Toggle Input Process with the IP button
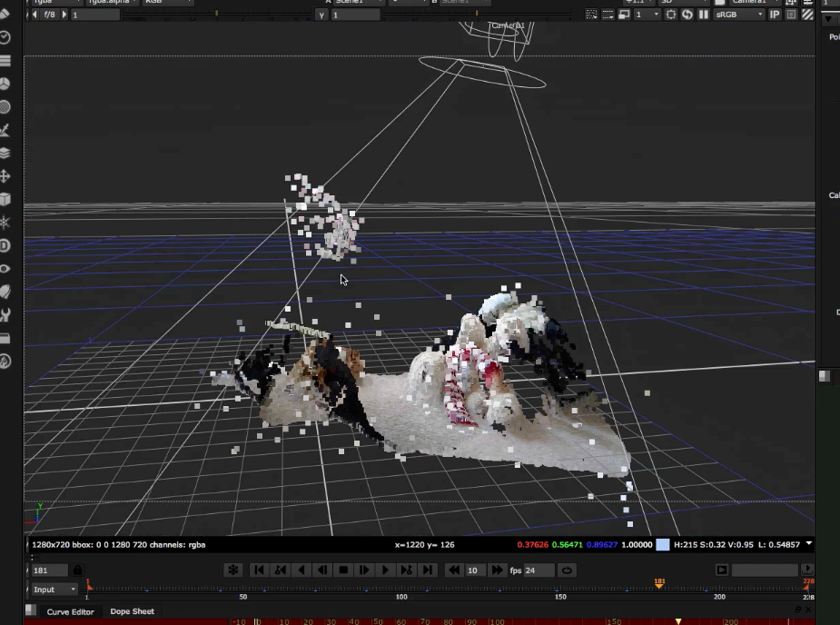Screen dimensions: 840x625 [x=773, y=14]
